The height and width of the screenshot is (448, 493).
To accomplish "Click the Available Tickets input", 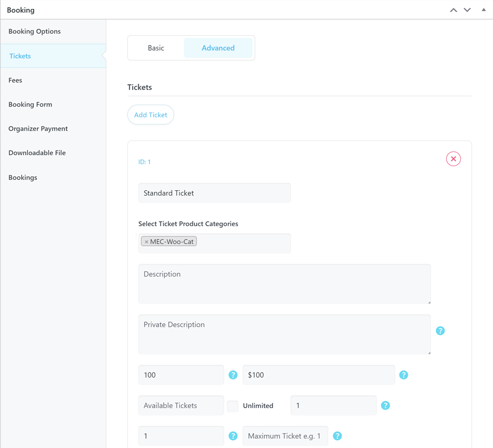I will point(181,405).
